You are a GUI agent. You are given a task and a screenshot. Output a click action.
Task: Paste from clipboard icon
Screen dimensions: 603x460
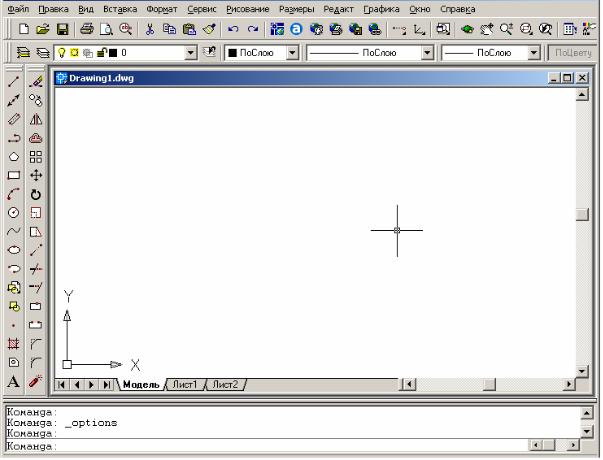click(189, 29)
